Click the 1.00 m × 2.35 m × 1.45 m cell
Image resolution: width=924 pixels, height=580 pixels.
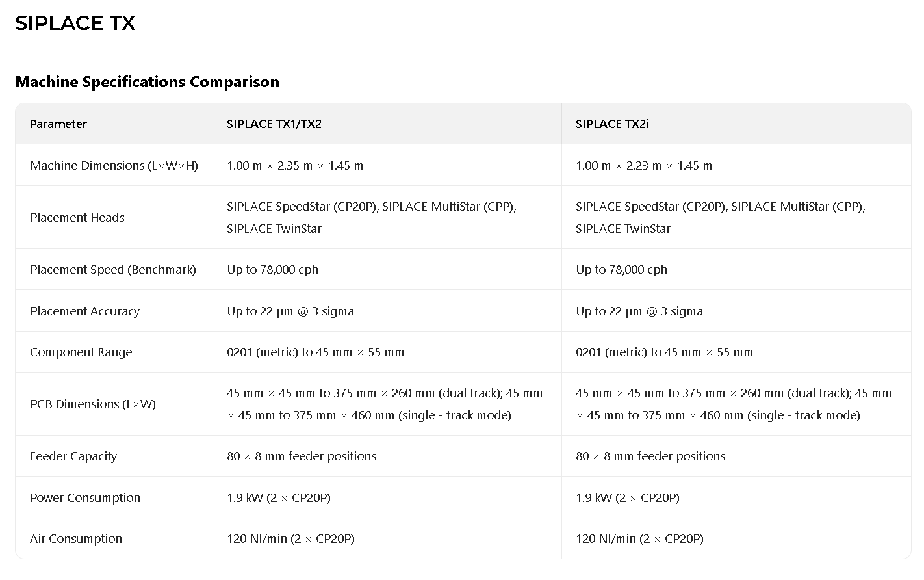[x=295, y=166]
